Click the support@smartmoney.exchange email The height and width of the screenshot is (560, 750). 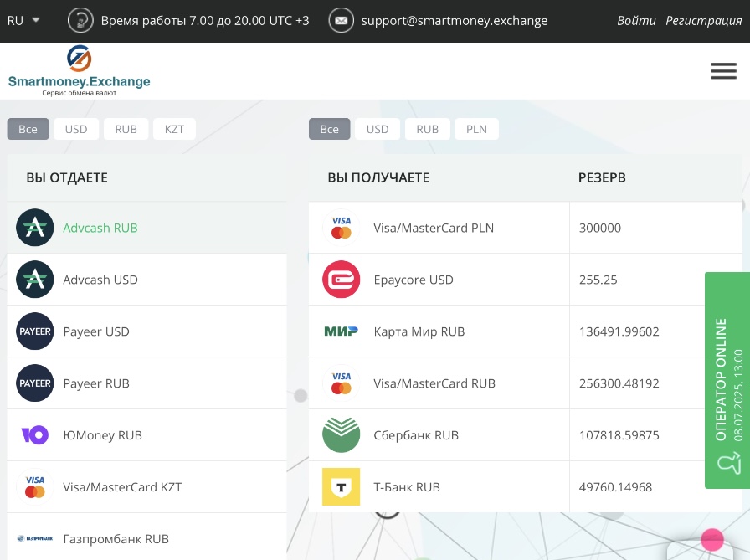pos(454,20)
